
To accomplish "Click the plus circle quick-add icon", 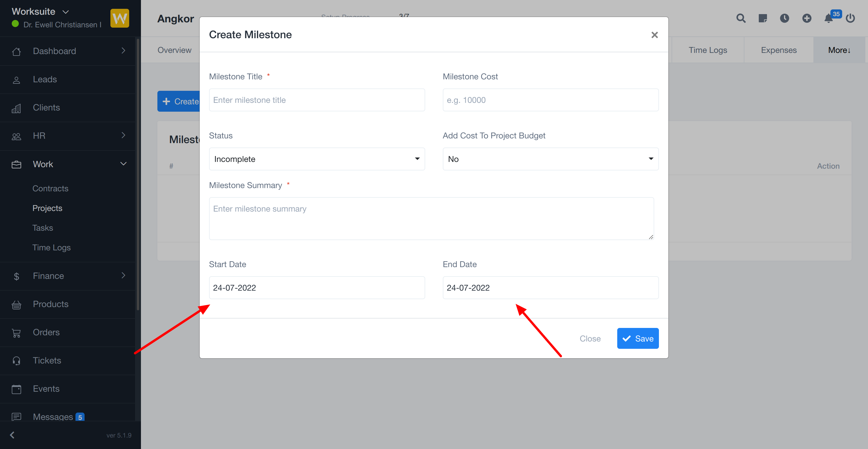I will (807, 18).
